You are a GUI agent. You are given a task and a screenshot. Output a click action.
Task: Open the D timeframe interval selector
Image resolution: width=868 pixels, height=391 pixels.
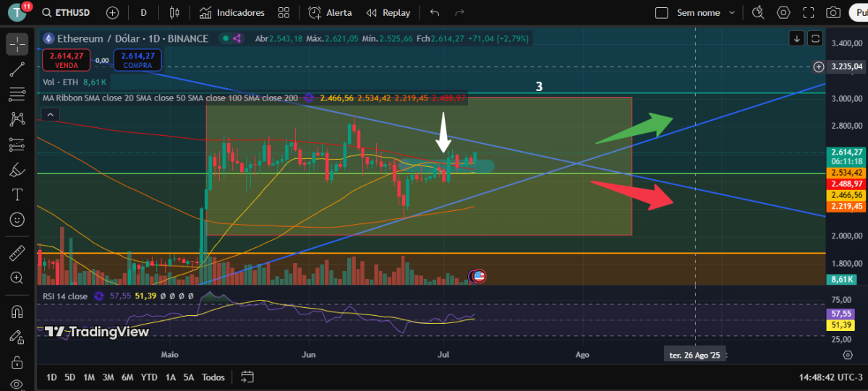tap(143, 13)
